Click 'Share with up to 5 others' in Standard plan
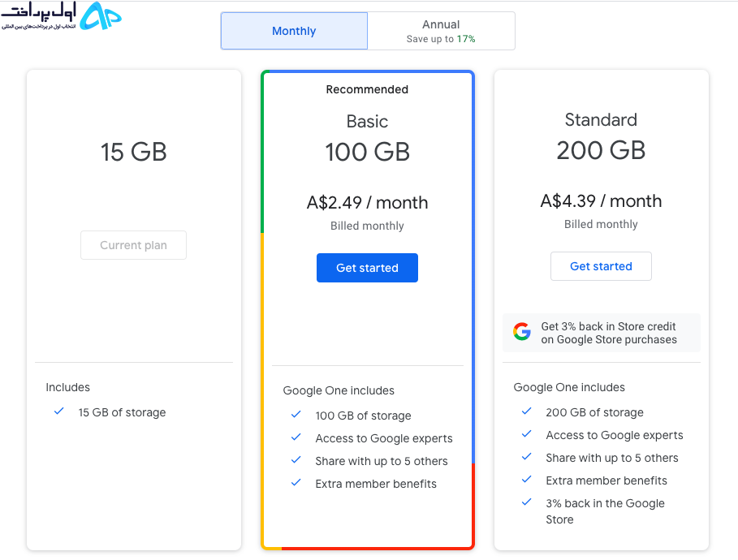 612,459
